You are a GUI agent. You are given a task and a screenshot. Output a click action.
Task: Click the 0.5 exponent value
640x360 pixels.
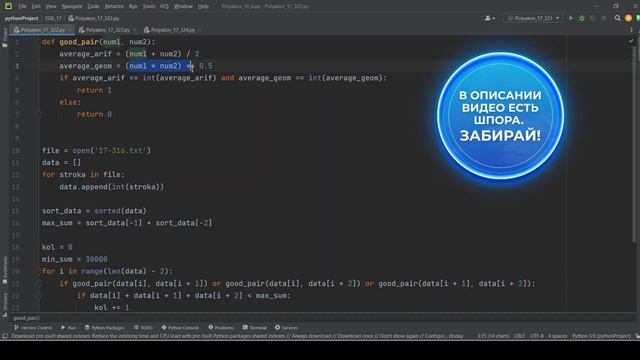(x=206, y=66)
